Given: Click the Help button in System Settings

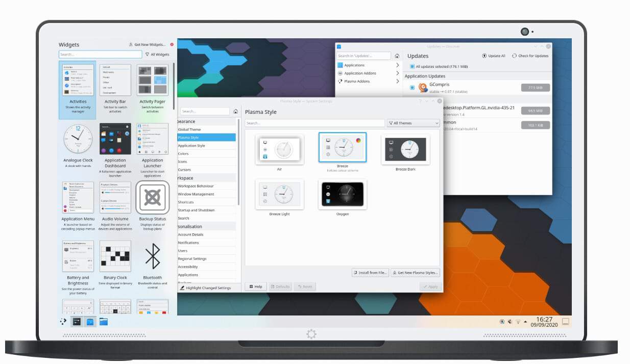Looking at the screenshot, I should (x=255, y=286).
